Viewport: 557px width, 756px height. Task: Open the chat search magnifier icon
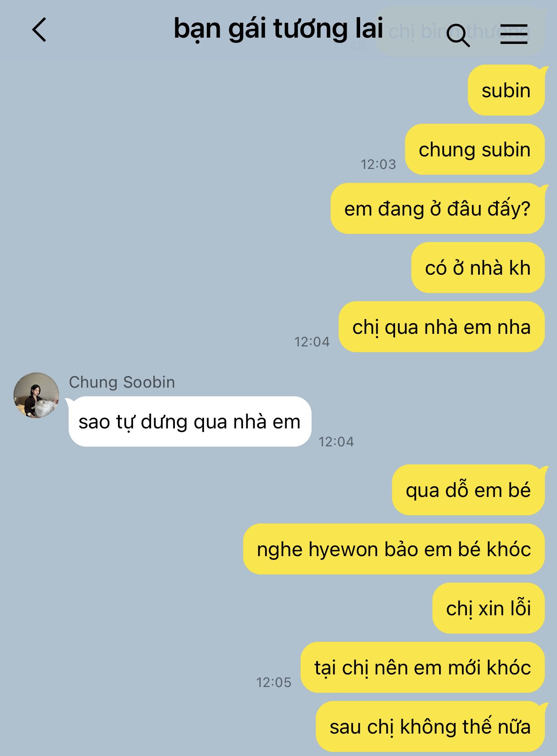pos(458,35)
